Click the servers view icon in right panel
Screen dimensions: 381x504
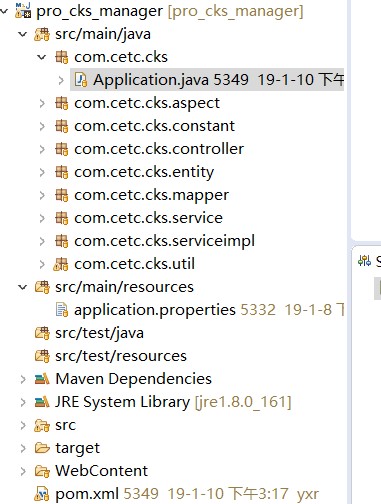click(x=364, y=260)
